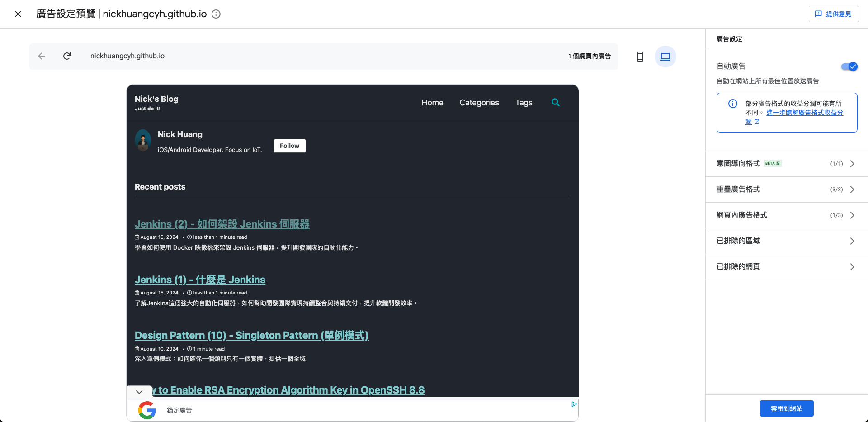The width and height of the screenshot is (868, 422).
Task: Toggle the auto ads switch
Action: [849, 66]
